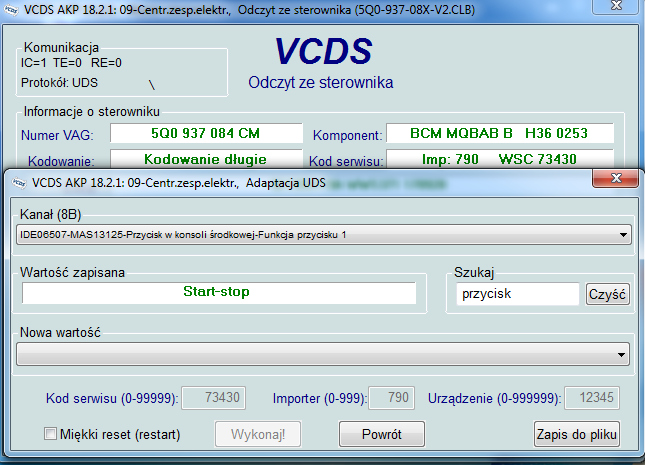Close the Adaptacja UDS window
This screenshot has width=645, height=465.
(x=616, y=178)
